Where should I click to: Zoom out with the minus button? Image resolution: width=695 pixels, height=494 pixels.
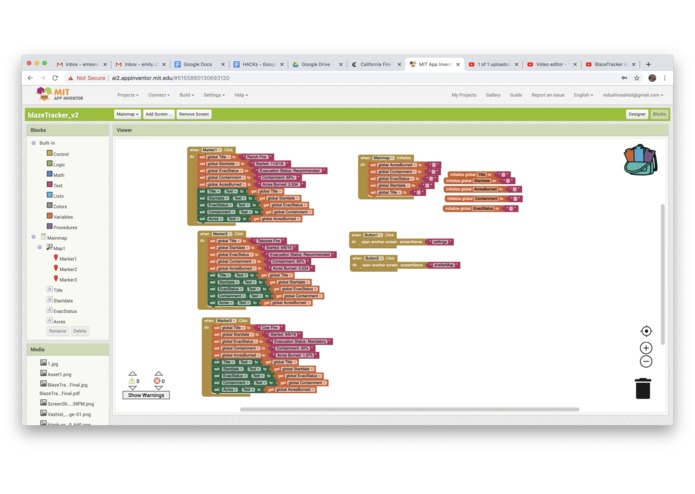646,362
